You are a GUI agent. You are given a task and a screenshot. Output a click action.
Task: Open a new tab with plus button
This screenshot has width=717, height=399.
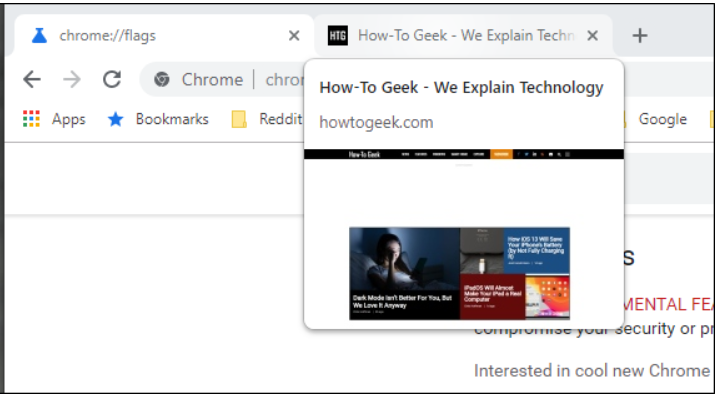(x=640, y=35)
